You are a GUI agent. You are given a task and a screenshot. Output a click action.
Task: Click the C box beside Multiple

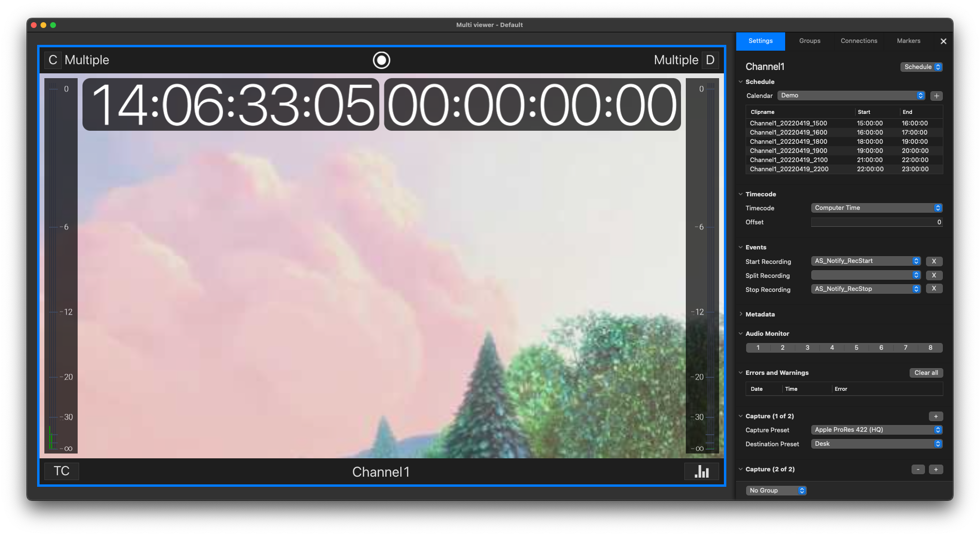(x=53, y=60)
